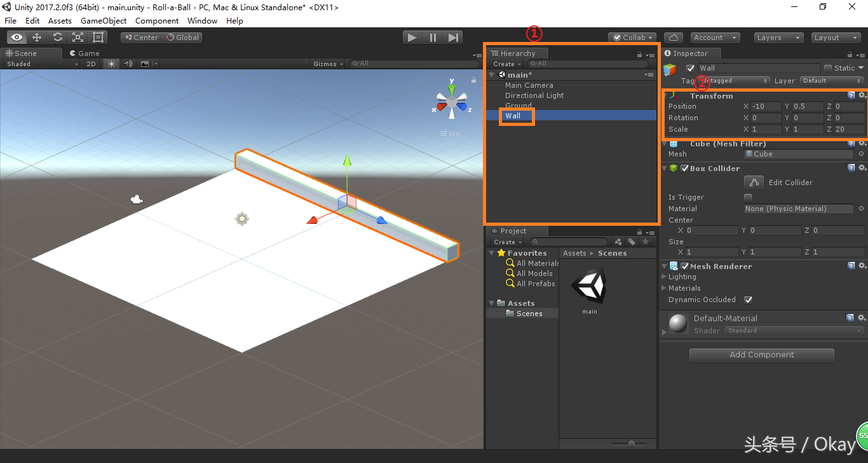Viewport: 868px width, 463px height.
Task: Toggle Global handle rotation button
Action: tap(183, 38)
